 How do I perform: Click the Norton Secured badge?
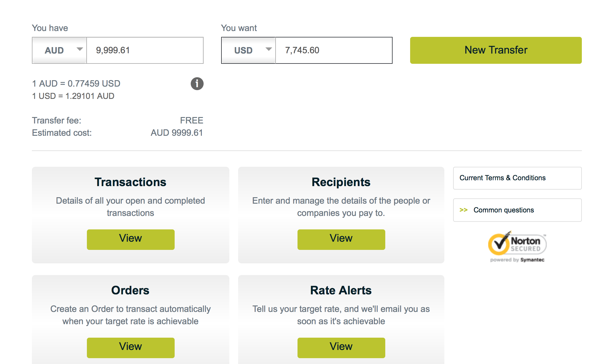pyautogui.click(x=517, y=247)
